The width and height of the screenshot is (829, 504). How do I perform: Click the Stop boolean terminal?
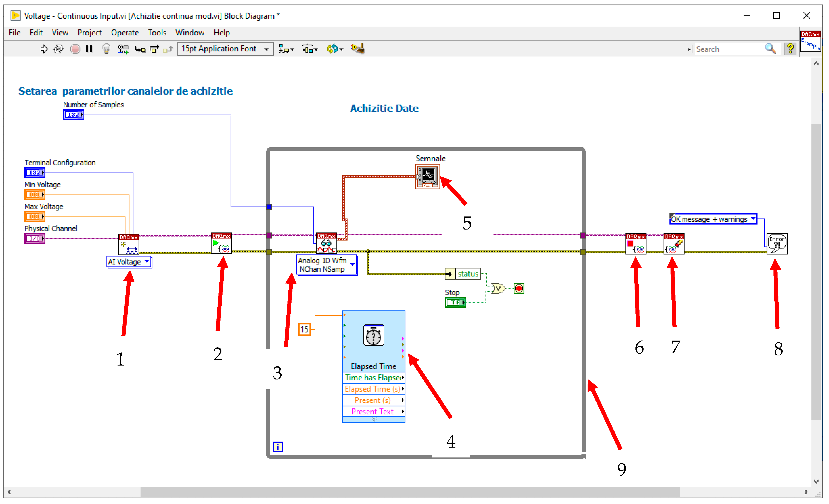[x=455, y=303]
